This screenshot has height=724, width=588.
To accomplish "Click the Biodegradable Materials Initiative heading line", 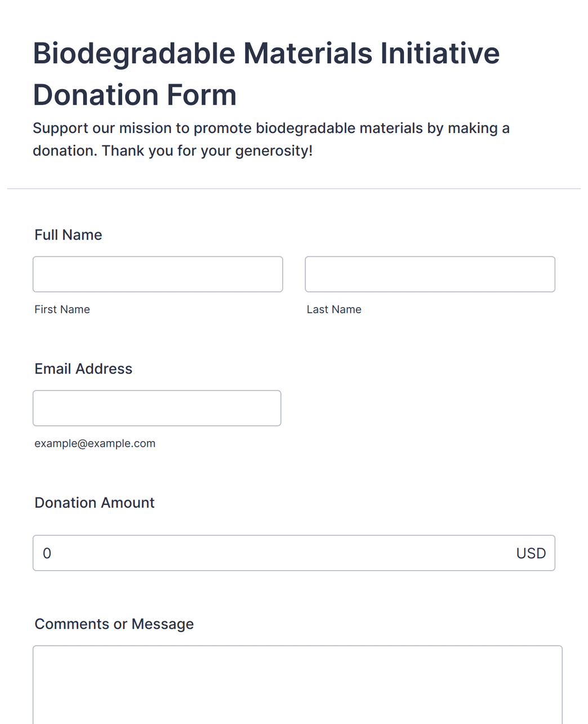I will point(266,54).
